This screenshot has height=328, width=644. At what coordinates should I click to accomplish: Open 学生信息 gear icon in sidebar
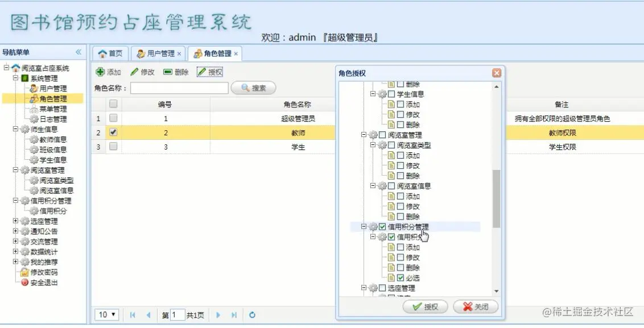click(34, 160)
